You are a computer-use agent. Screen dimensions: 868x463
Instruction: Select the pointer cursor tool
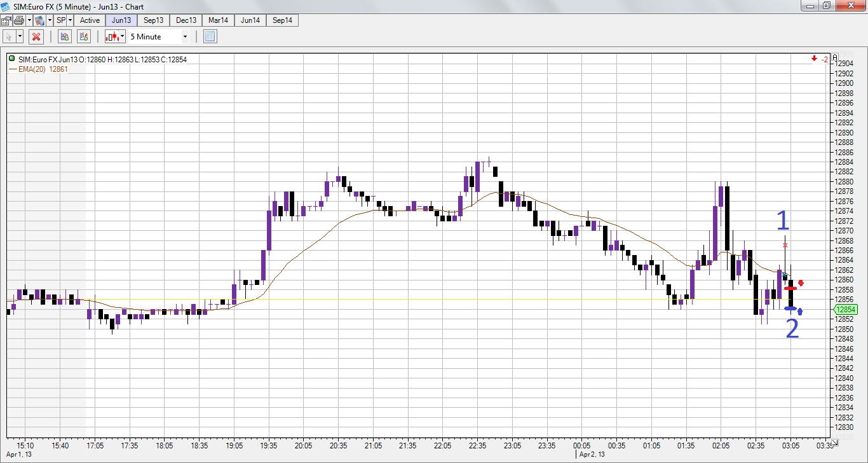click(x=9, y=37)
